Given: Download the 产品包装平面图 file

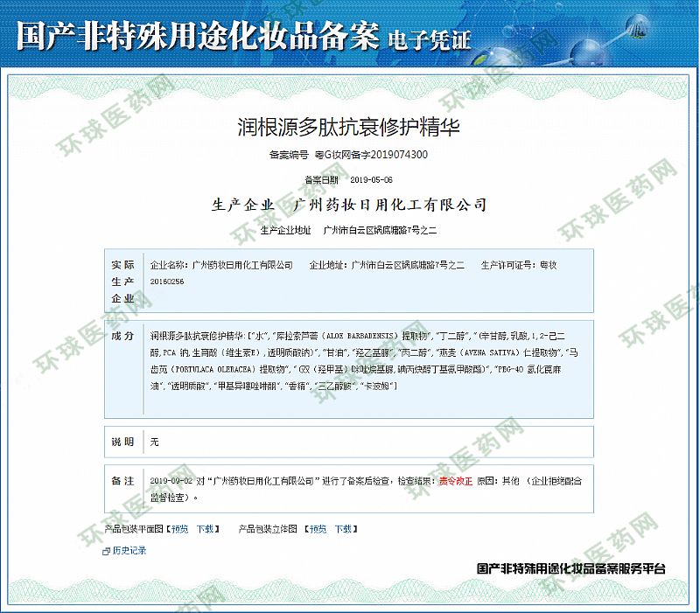Looking at the screenshot, I should (x=204, y=529).
